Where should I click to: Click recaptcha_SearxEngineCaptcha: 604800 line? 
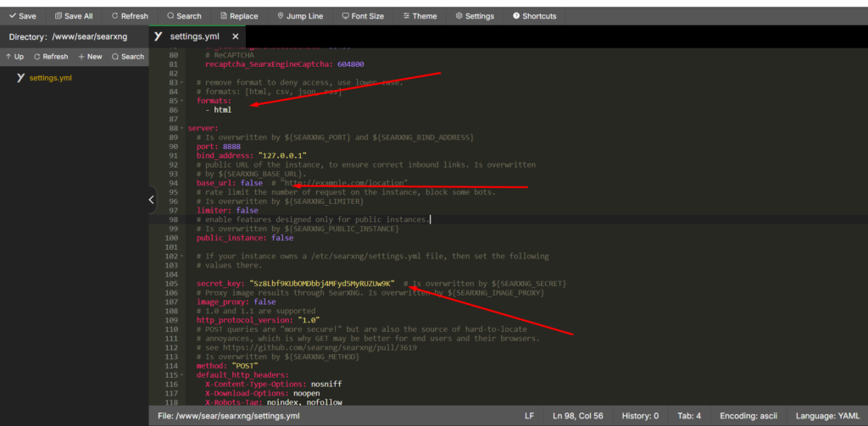[285, 64]
